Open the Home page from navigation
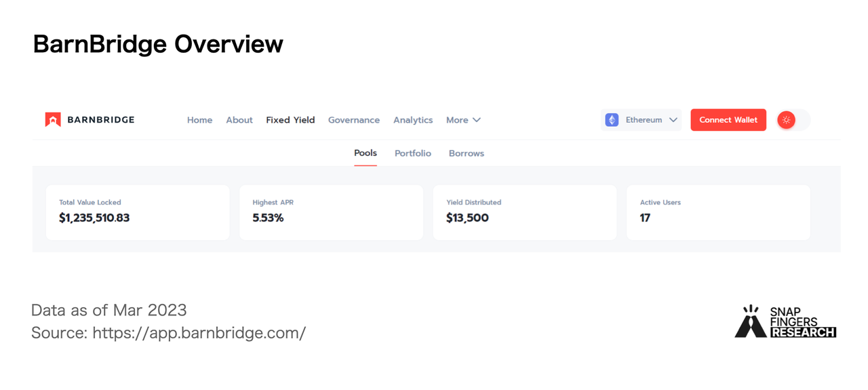 (199, 120)
